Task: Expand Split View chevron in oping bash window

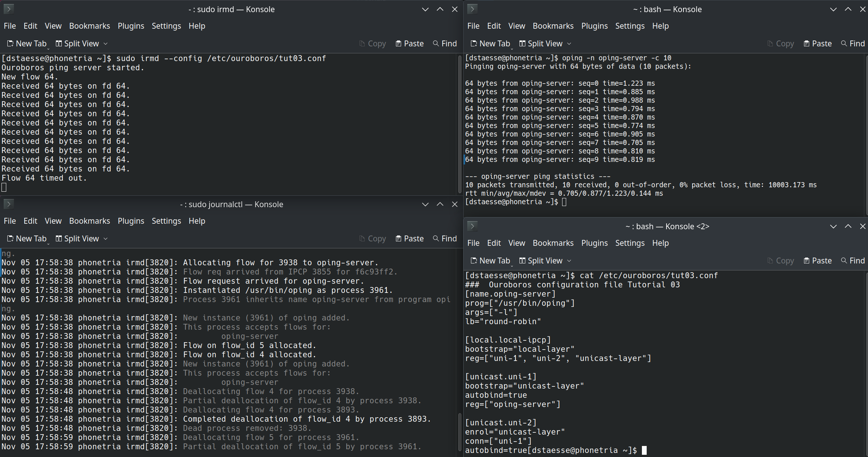Action: point(569,44)
